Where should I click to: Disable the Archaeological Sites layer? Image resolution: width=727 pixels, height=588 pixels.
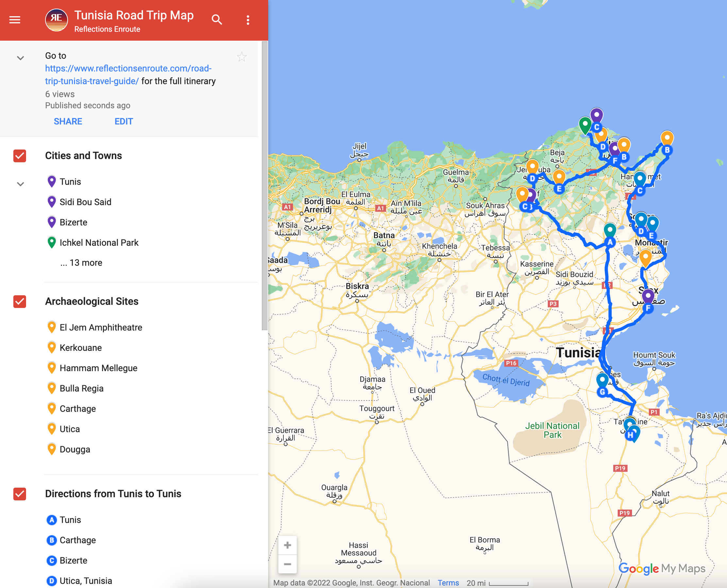tap(20, 302)
